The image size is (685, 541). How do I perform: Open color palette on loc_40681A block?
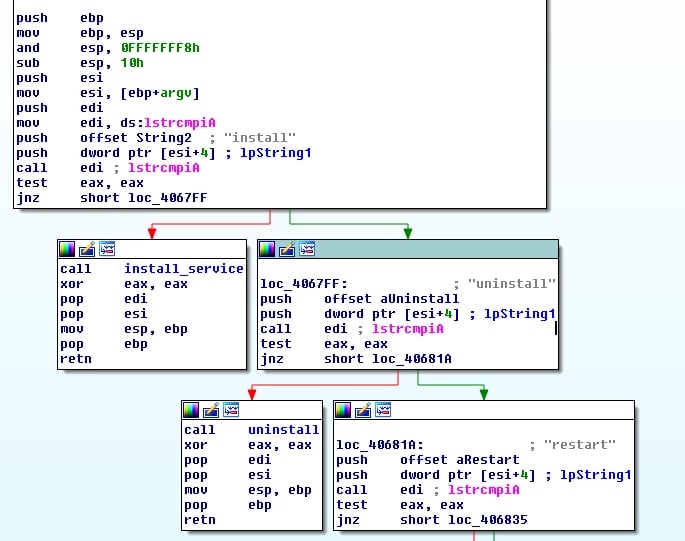click(343, 410)
